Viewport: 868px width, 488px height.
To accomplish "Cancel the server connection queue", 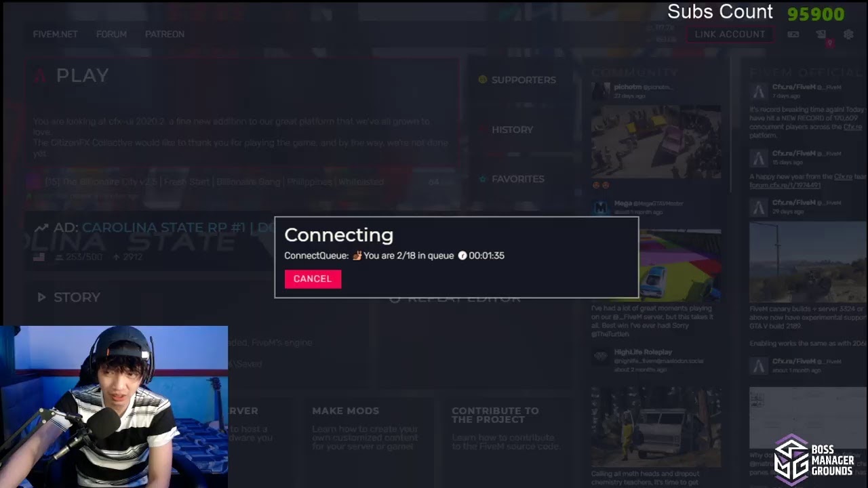I will point(313,279).
